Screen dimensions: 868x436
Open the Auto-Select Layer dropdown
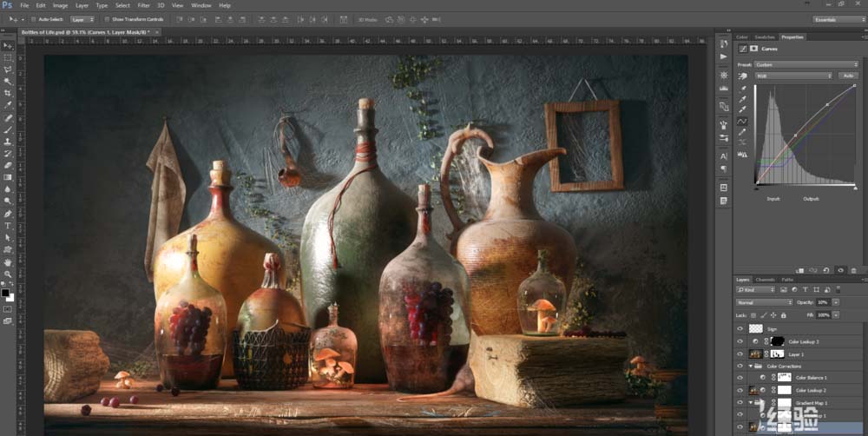pos(82,19)
